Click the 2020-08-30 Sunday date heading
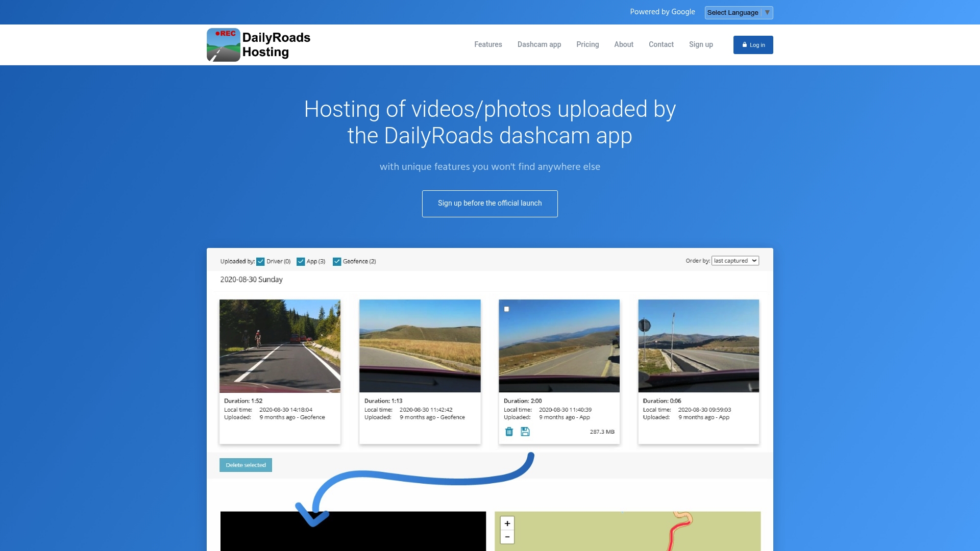Screen dimensions: 980x551 [x=251, y=280]
